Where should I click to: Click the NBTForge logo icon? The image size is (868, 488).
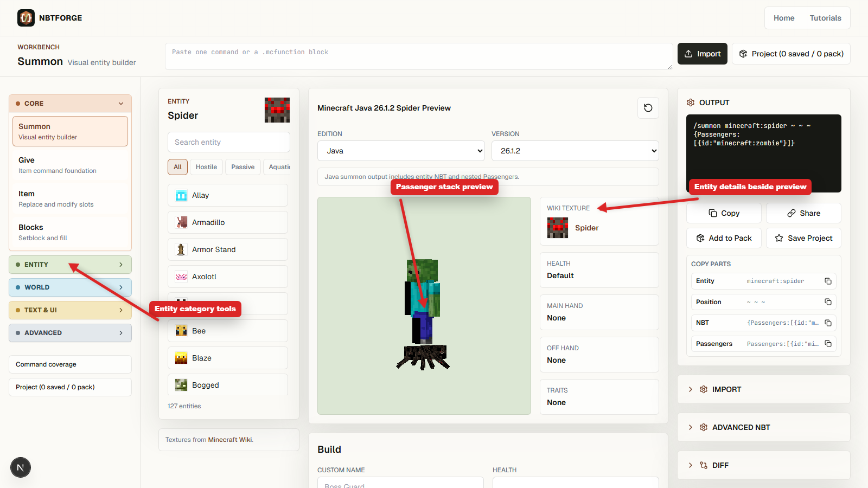pyautogui.click(x=26, y=18)
